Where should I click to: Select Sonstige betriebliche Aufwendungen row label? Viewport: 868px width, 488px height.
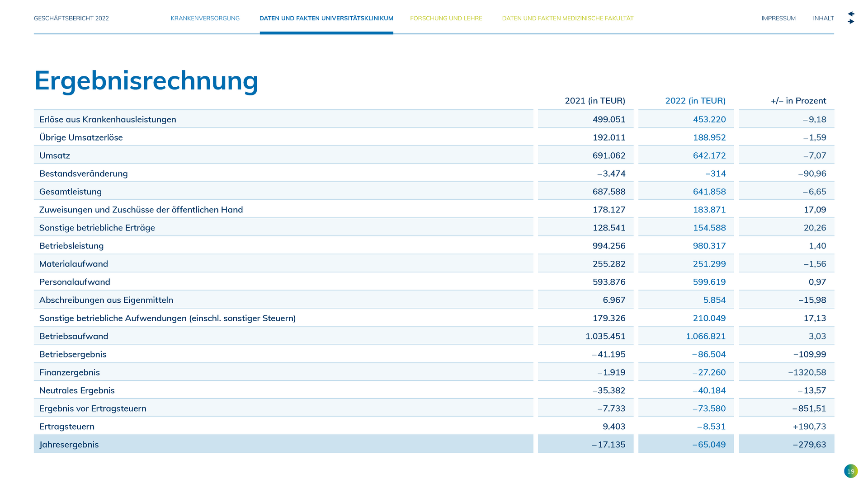coord(167,318)
